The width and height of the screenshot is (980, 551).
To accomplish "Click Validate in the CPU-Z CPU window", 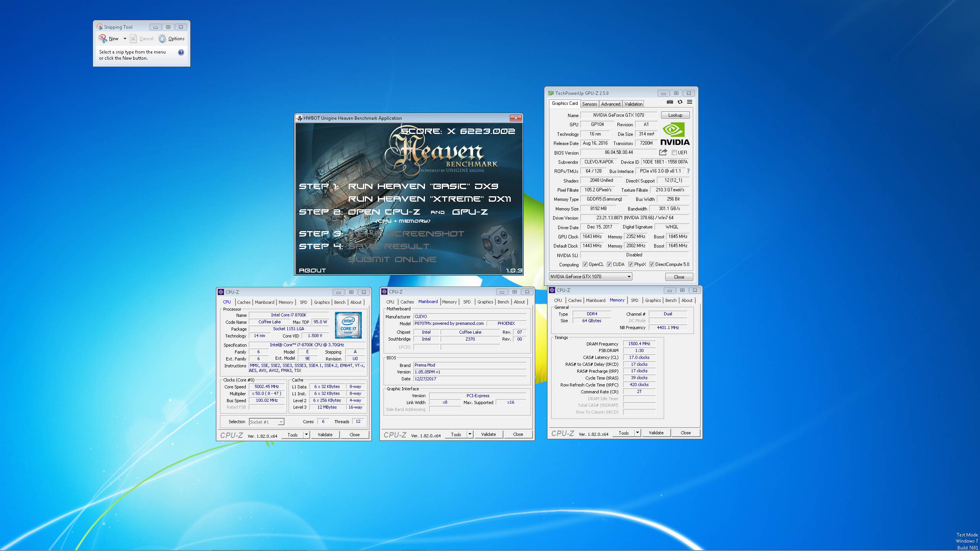I will click(x=325, y=435).
